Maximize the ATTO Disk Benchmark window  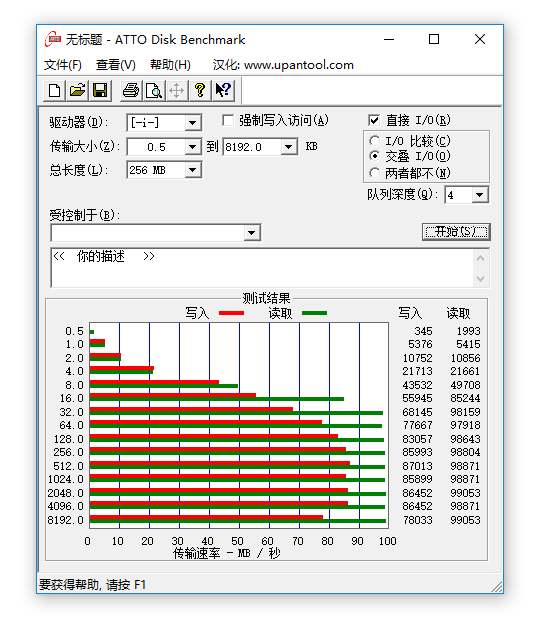(434, 39)
